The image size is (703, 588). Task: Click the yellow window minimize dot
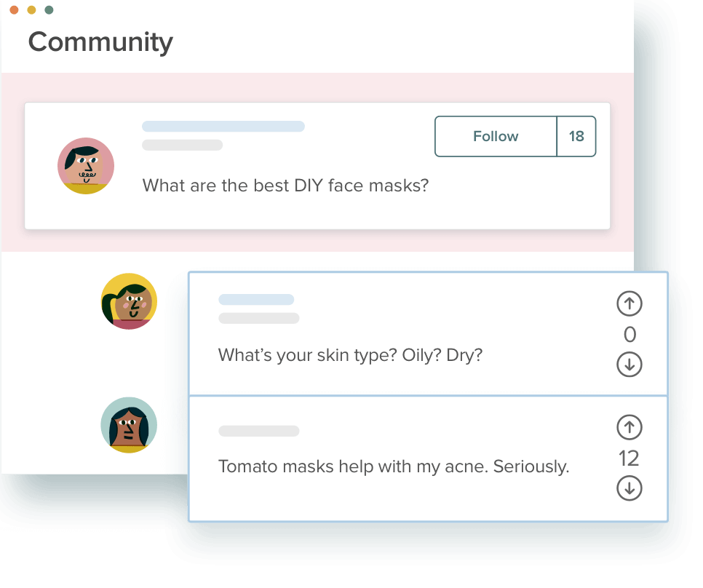click(x=31, y=10)
